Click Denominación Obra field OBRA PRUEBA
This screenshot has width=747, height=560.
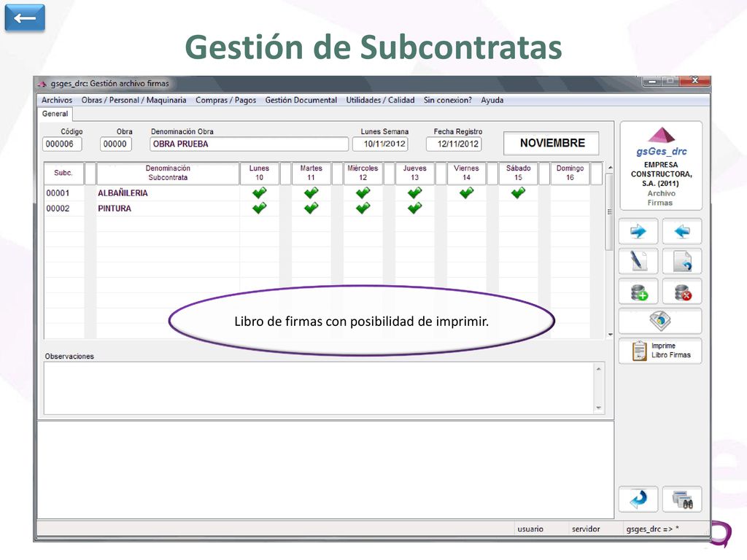point(249,144)
